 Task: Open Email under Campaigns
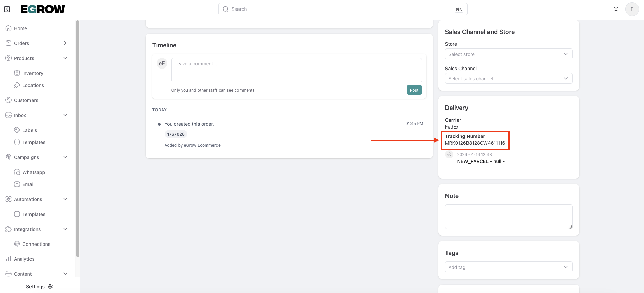tap(28, 184)
